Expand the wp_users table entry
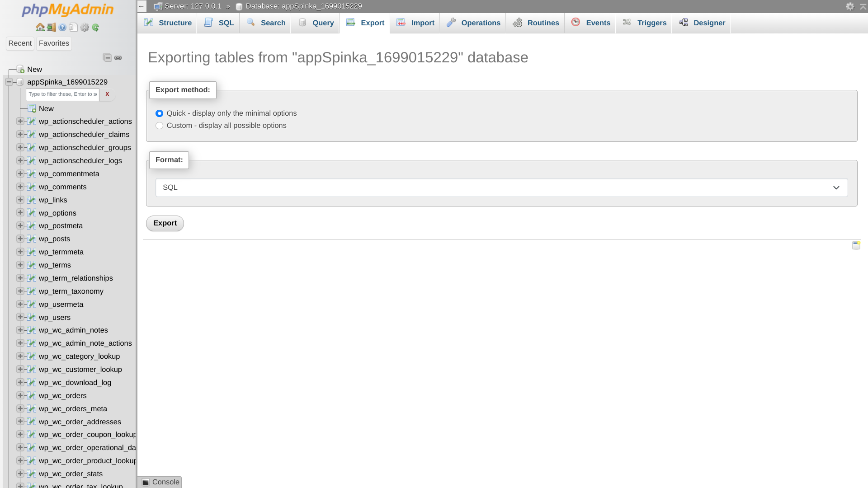This screenshot has width=868, height=488. click(x=20, y=317)
